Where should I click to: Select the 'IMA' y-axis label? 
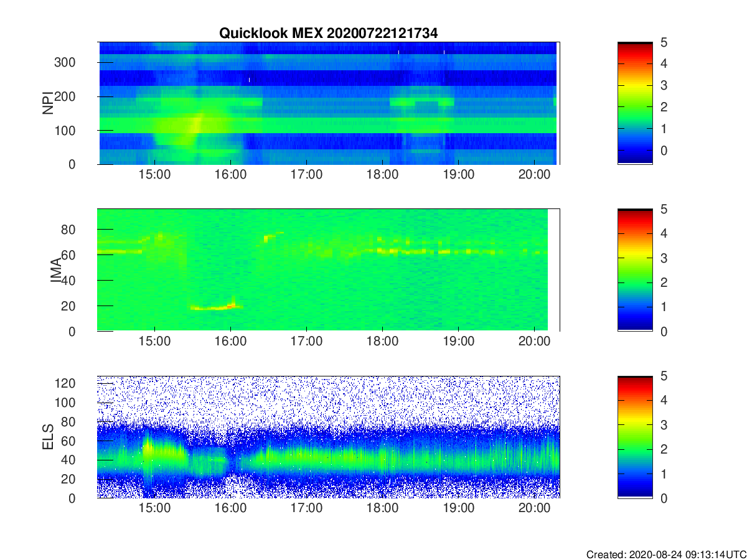coord(56,270)
